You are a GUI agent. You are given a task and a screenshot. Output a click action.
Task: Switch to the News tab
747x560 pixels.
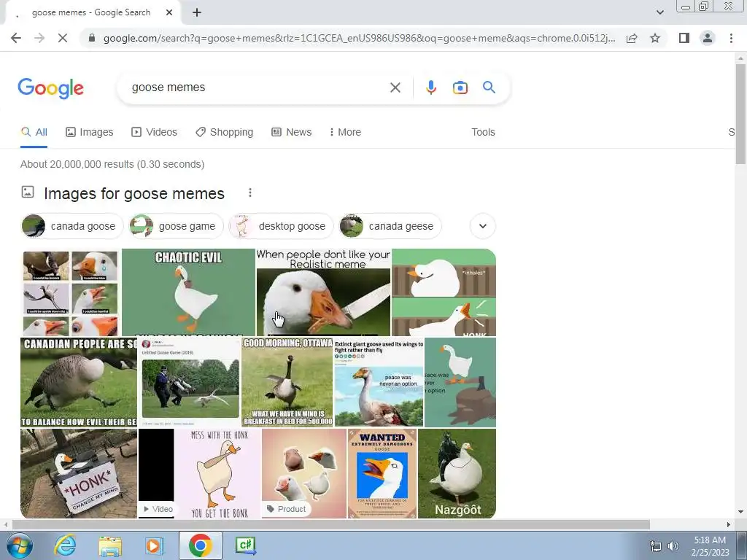[x=292, y=133]
